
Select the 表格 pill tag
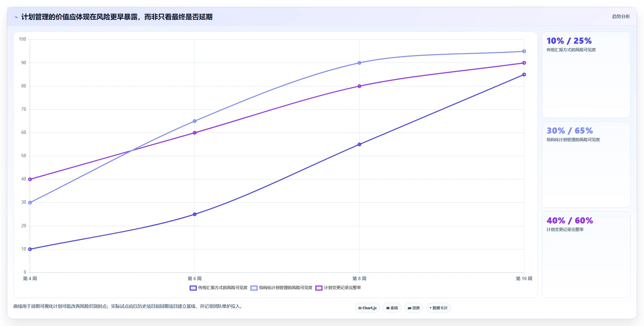pyautogui.click(x=392, y=308)
